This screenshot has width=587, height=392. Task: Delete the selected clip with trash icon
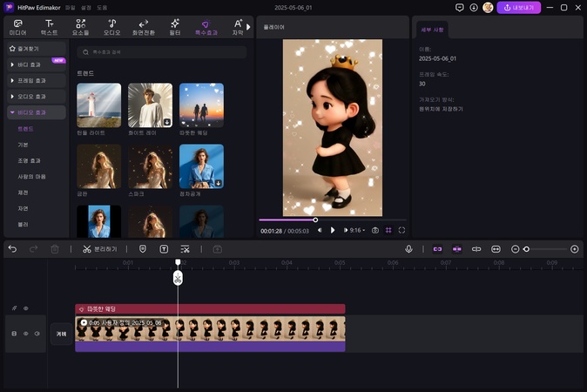55,249
